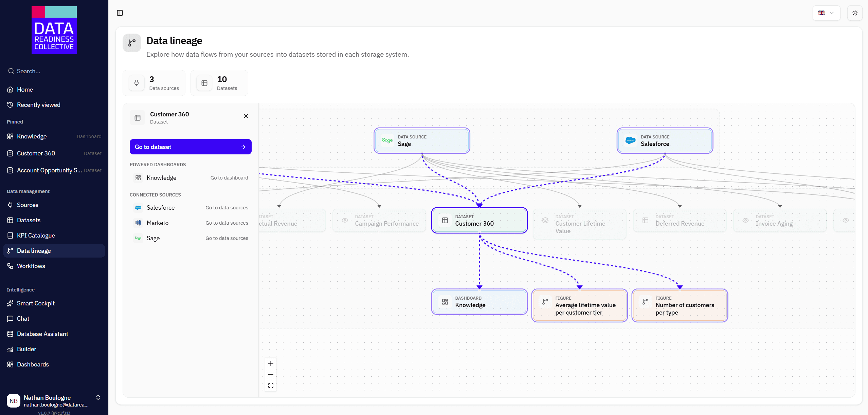Click the Dashboards grid icon

pyautogui.click(x=10, y=364)
